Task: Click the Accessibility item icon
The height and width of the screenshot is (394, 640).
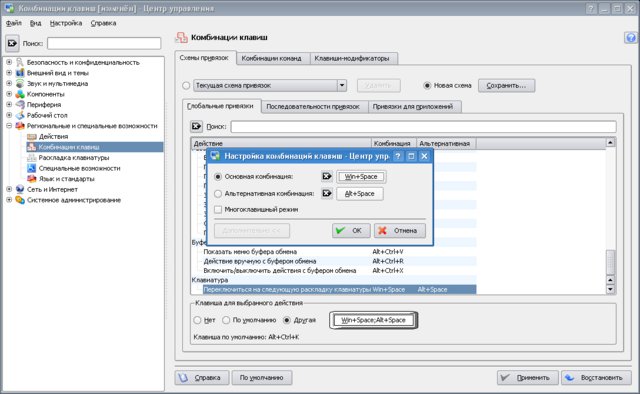Action: point(31,168)
